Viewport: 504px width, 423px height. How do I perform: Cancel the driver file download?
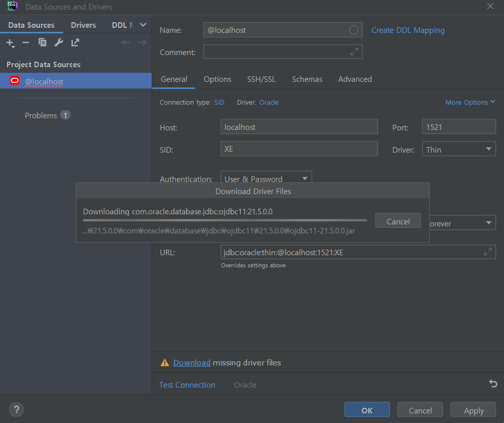pos(398,221)
